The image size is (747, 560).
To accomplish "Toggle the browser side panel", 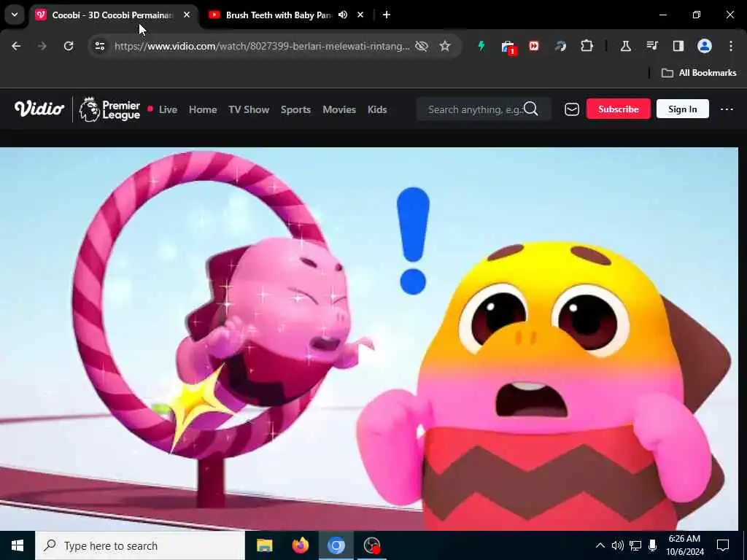I will click(x=678, y=46).
